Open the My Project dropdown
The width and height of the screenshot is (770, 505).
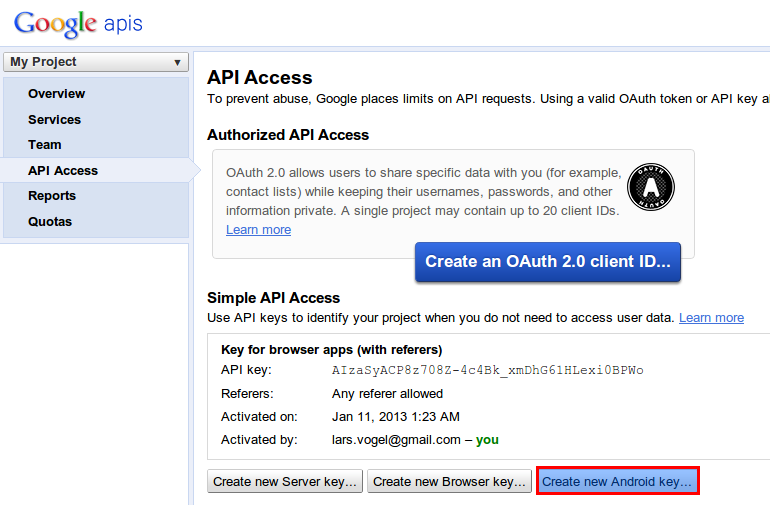coord(96,62)
